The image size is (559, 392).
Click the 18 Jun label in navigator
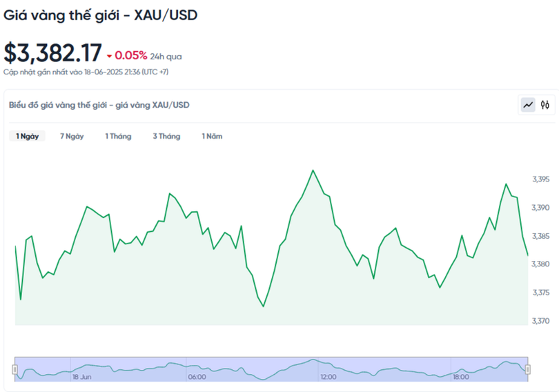click(x=81, y=377)
